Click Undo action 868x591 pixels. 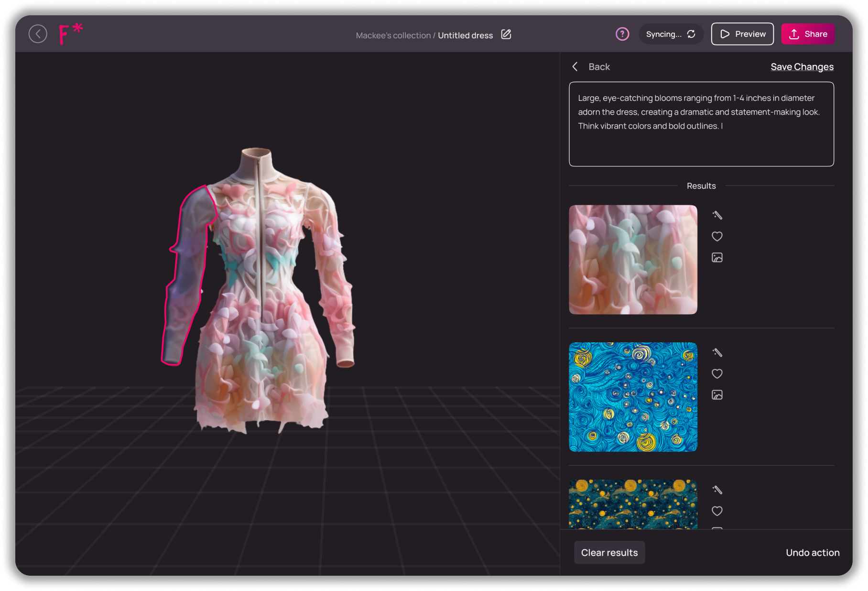813,553
